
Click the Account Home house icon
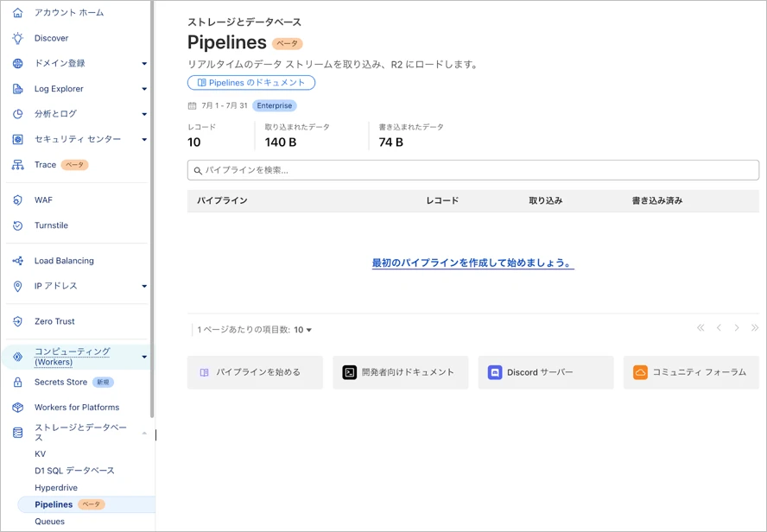click(x=17, y=13)
